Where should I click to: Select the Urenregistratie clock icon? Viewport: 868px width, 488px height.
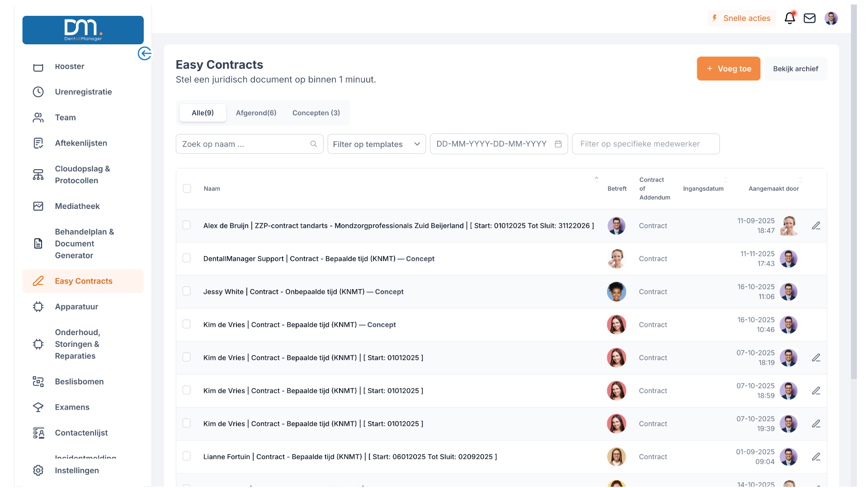pos(38,92)
